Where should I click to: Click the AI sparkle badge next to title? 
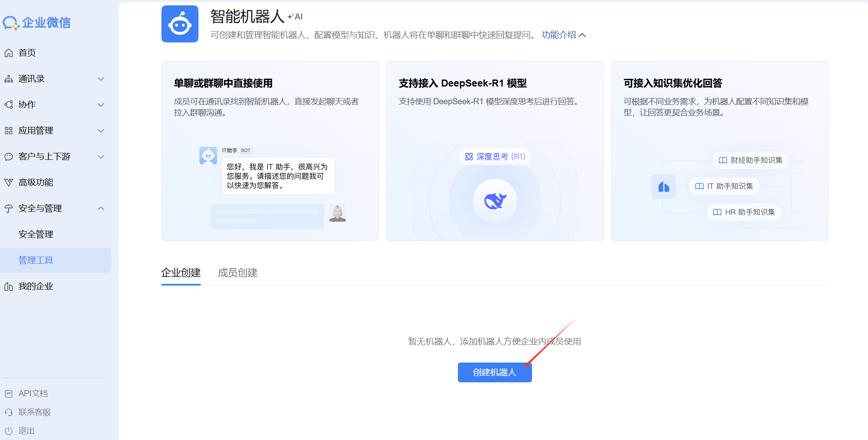click(x=295, y=16)
